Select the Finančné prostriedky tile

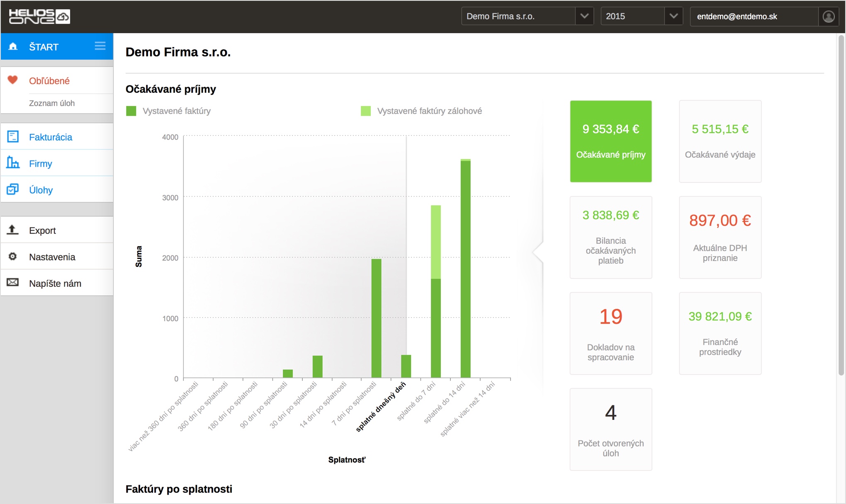tap(720, 333)
